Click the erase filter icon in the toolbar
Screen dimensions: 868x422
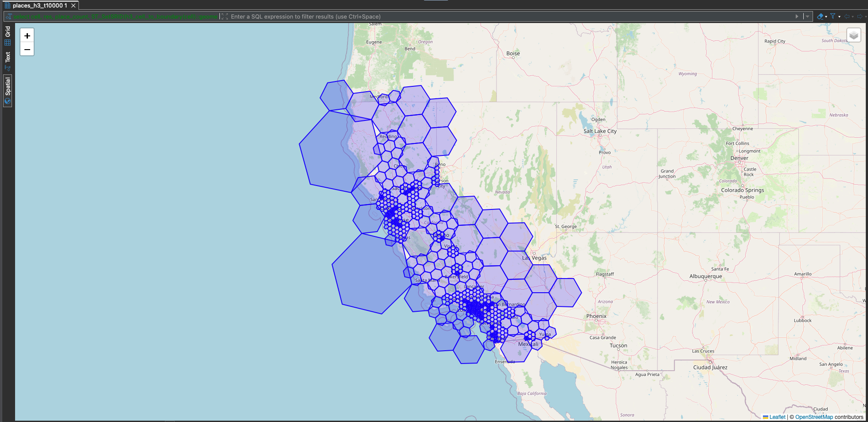820,16
